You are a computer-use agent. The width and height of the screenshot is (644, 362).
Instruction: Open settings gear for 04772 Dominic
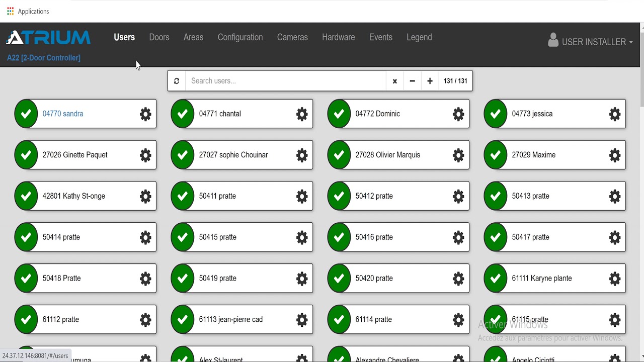458,114
